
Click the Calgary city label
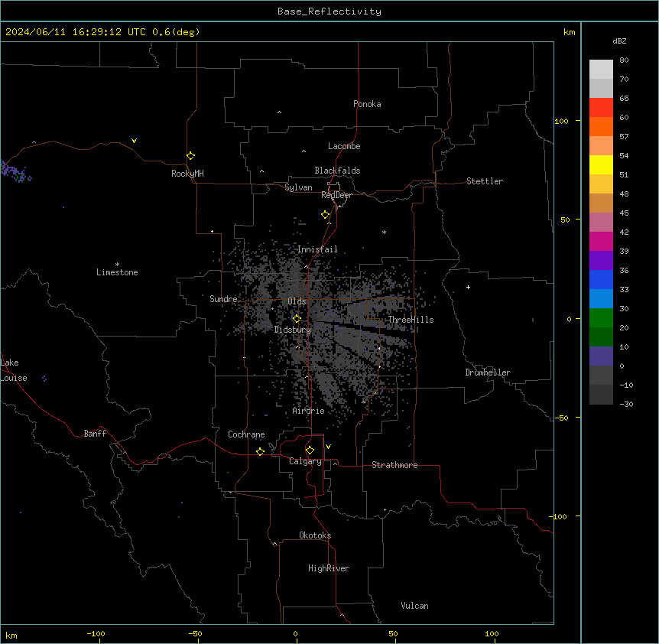[305, 461]
